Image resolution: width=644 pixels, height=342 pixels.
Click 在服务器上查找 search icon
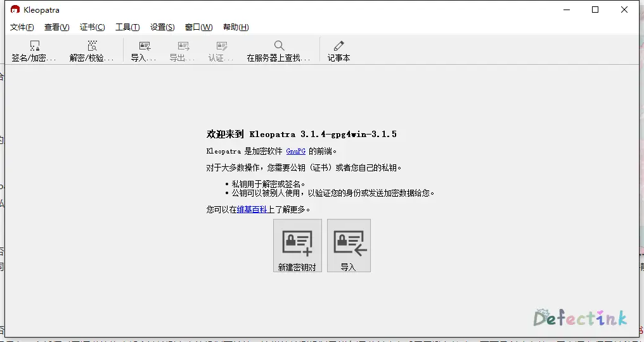click(x=279, y=51)
